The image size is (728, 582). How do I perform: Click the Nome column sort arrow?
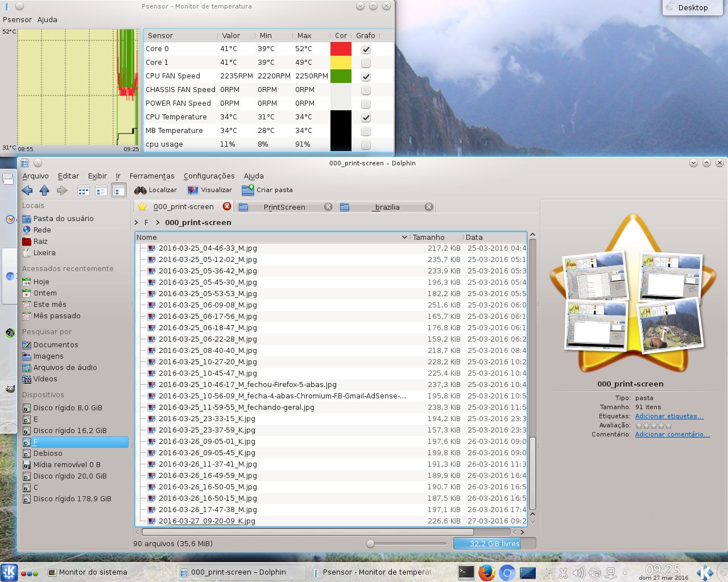[x=404, y=238]
